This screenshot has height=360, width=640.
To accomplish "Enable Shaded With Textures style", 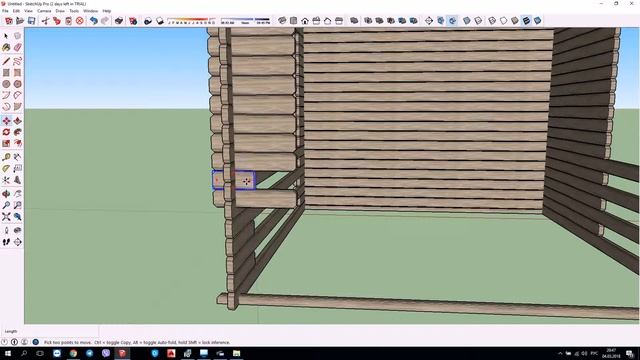I will [x=526, y=21].
